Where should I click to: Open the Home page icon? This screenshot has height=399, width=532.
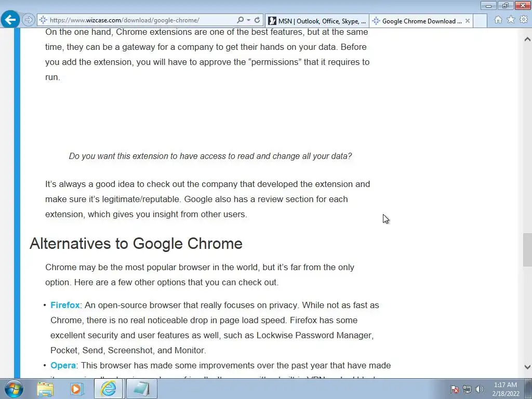498,20
